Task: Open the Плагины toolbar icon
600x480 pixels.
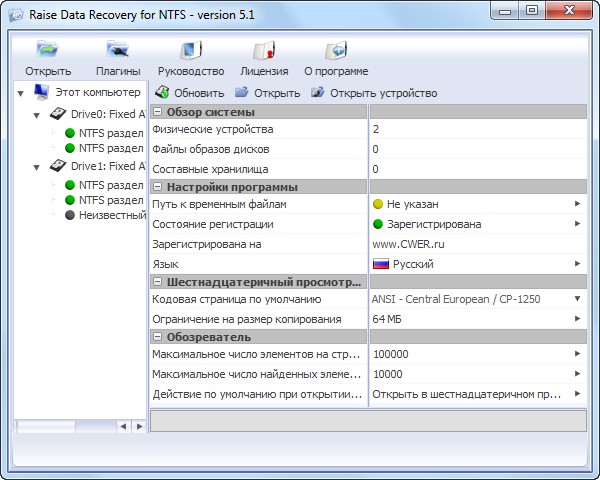Action: [118, 51]
